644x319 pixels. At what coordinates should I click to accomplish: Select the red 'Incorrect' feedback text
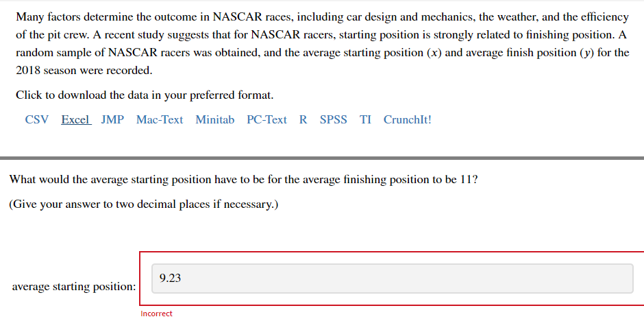156,314
